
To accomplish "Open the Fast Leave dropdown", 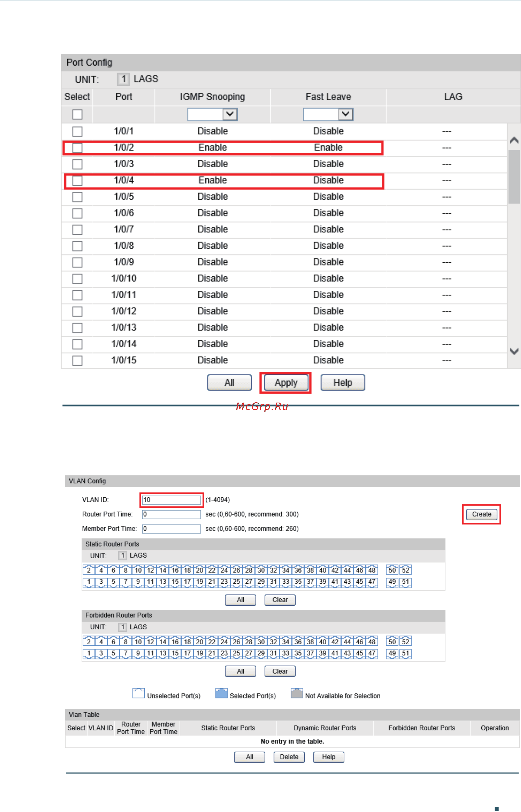I will click(x=328, y=114).
